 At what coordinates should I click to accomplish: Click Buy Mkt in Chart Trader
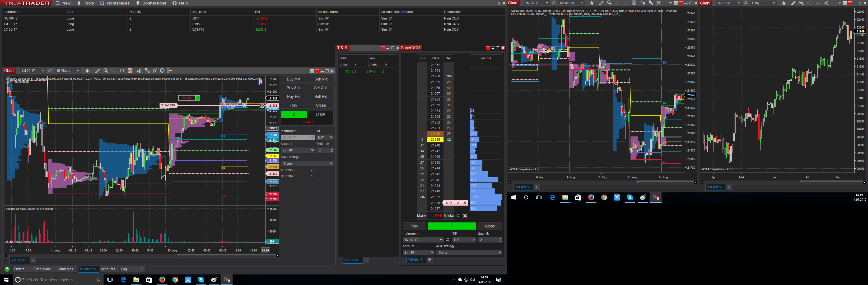click(293, 79)
